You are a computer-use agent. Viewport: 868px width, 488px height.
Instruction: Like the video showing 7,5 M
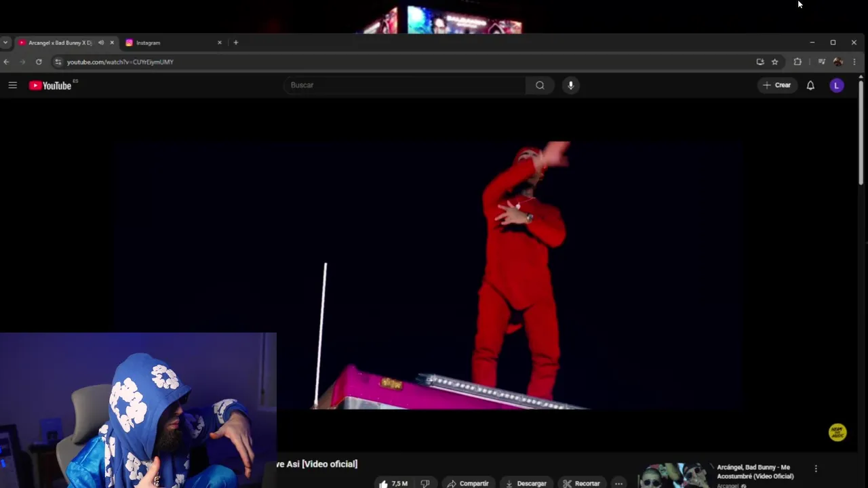tap(394, 483)
